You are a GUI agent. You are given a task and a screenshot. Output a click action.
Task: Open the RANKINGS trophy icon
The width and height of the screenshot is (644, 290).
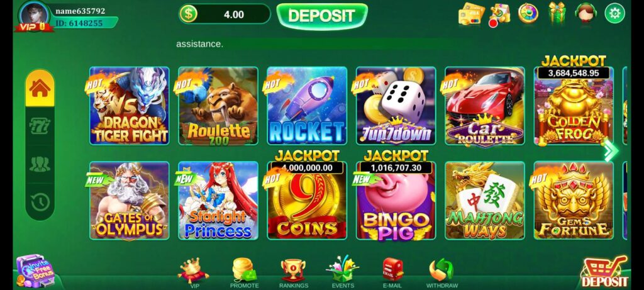(x=293, y=273)
